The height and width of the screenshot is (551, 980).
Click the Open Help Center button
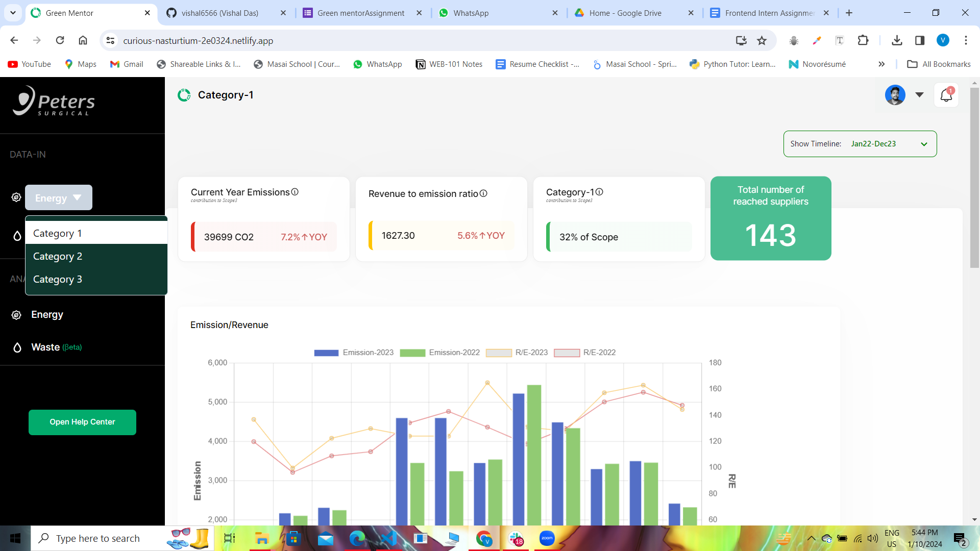pyautogui.click(x=82, y=422)
